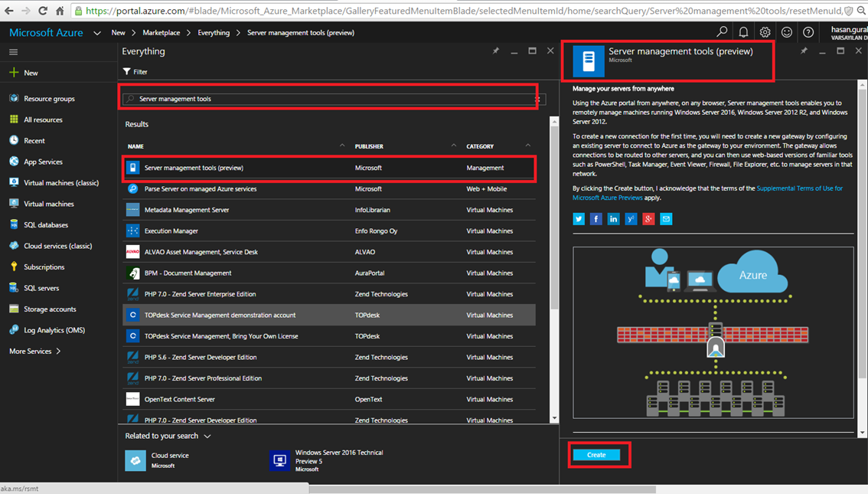Go to browser home page
The width and height of the screenshot is (868, 494).
(x=60, y=11)
